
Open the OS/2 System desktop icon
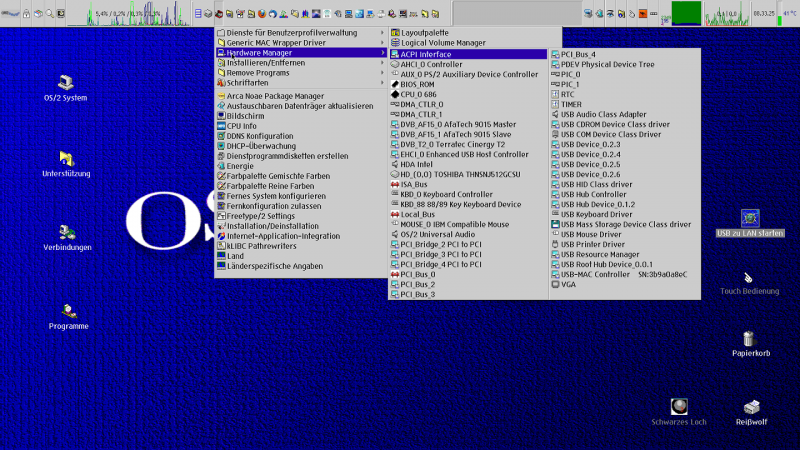(x=65, y=83)
